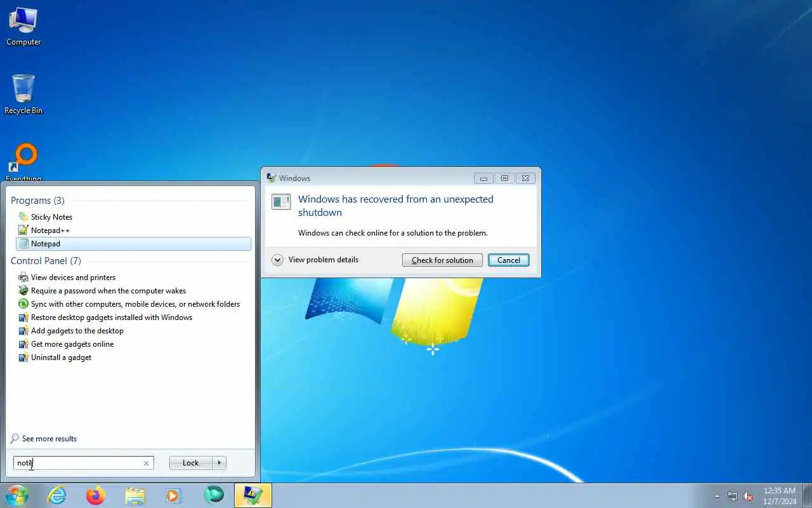Click the magnifier icon by See more results

click(x=15, y=438)
